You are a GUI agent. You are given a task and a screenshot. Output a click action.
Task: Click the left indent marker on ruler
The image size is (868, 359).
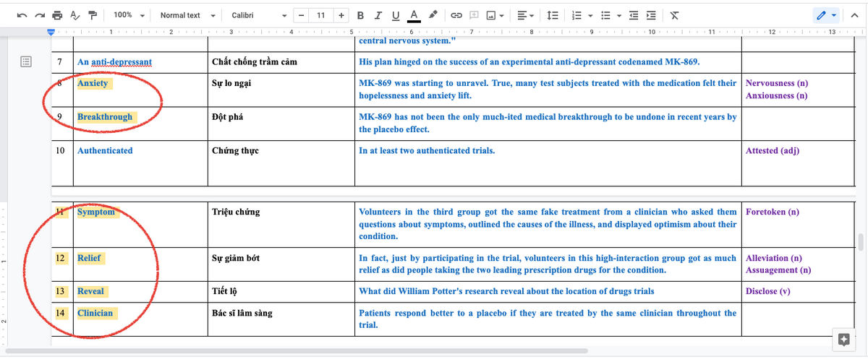(51, 32)
